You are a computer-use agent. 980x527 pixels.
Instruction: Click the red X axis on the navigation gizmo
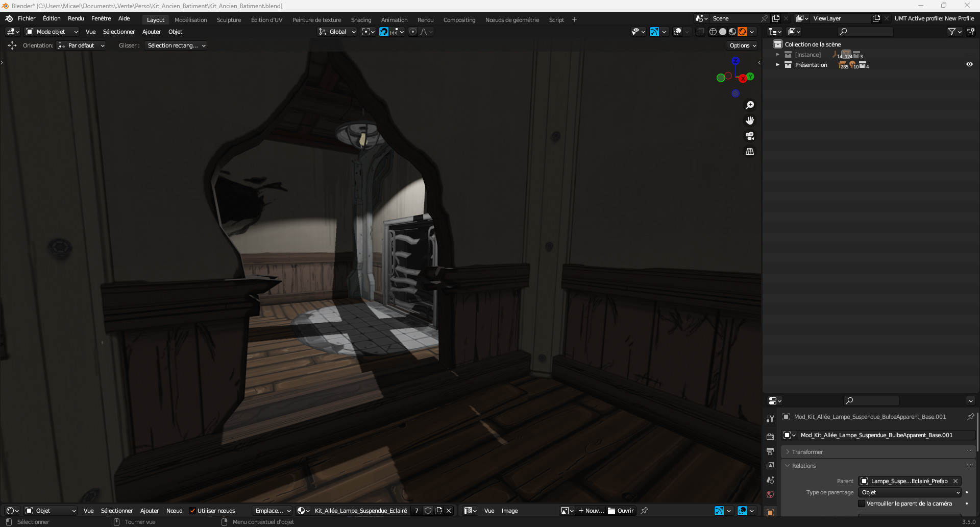743,79
